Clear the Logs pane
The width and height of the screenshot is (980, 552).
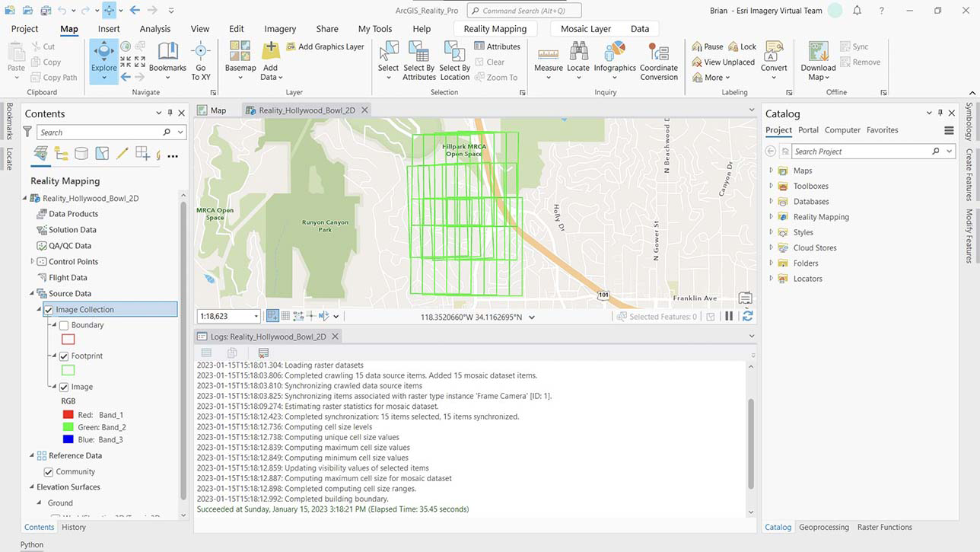[263, 353]
